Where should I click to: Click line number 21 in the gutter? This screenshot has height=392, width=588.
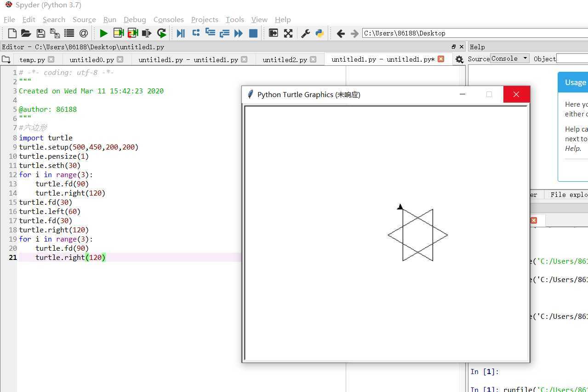(13, 257)
